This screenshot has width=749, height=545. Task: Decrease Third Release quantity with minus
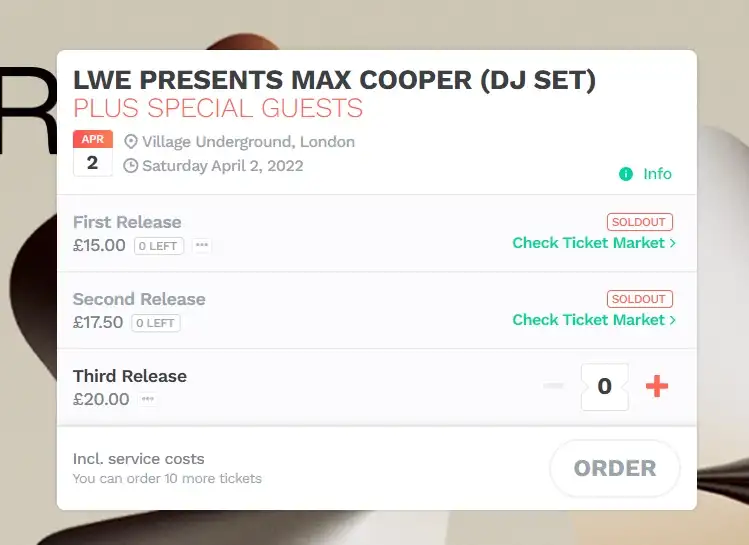(553, 387)
